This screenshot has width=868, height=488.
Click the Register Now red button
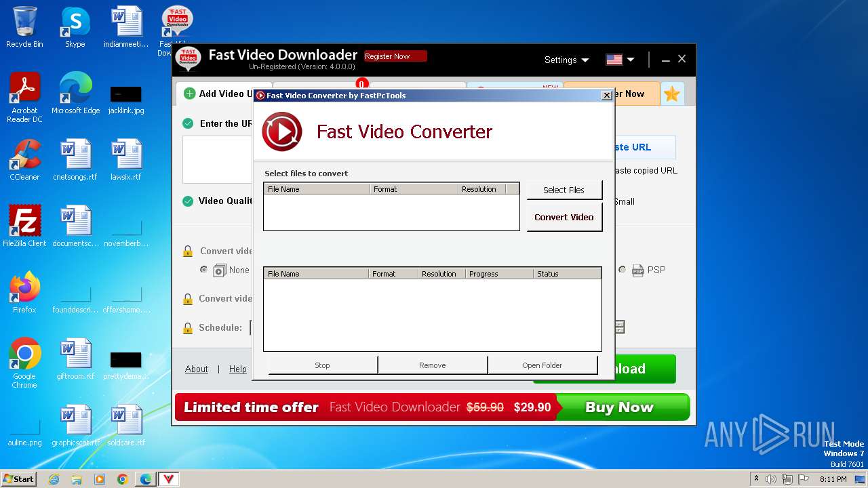click(x=395, y=56)
